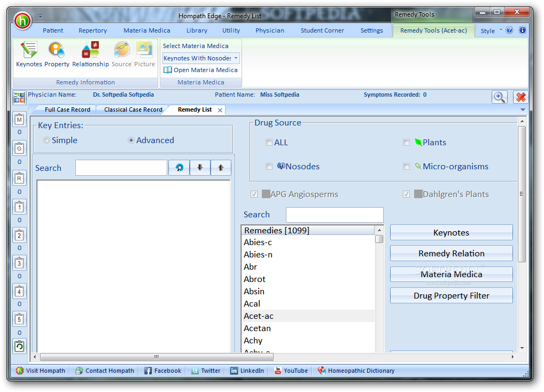Click the dashboard icon beside Physician Name
Image resolution: width=544 pixels, height=392 pixels.
point(19,98)
